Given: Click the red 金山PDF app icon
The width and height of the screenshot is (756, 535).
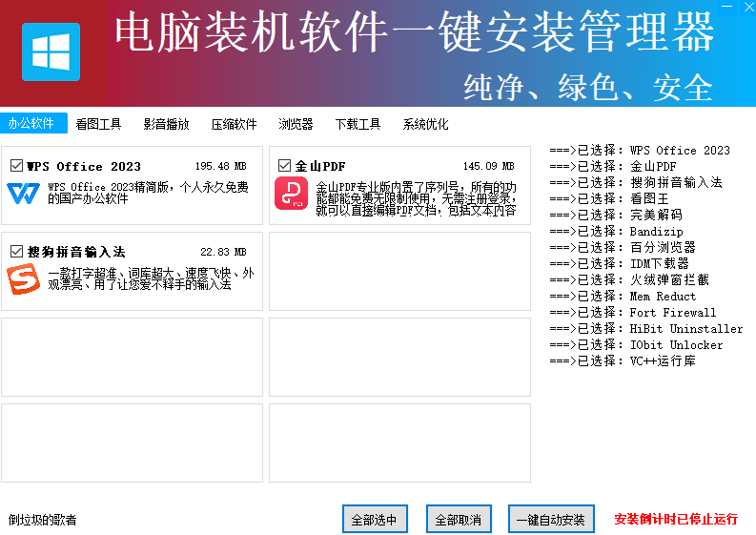Looking at the screenshot, I should pyautogui.click(x=291, y=194).
